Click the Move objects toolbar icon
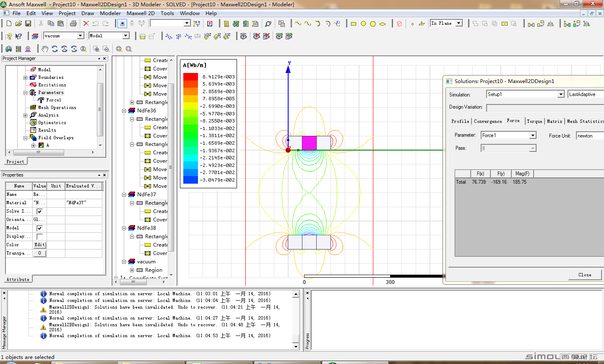 531,24
